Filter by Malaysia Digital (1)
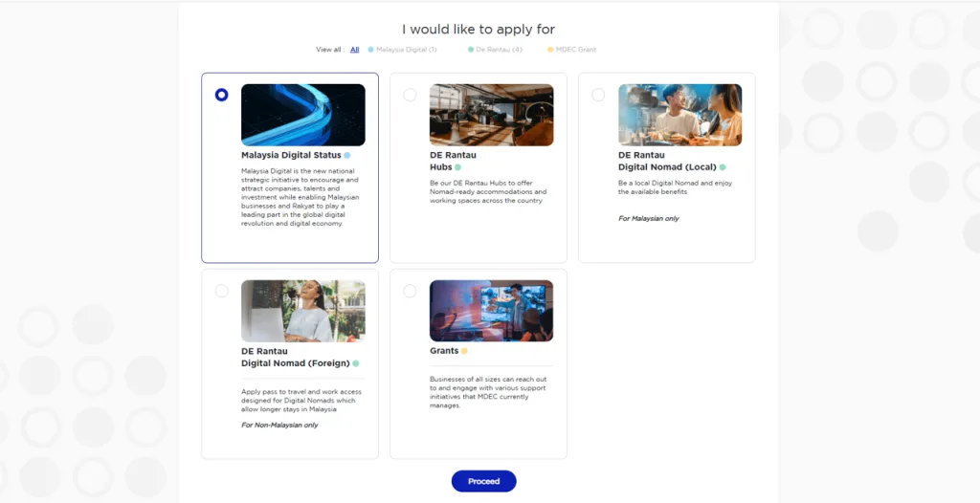Viewport: 980px width, 503px height. point(403,50)
